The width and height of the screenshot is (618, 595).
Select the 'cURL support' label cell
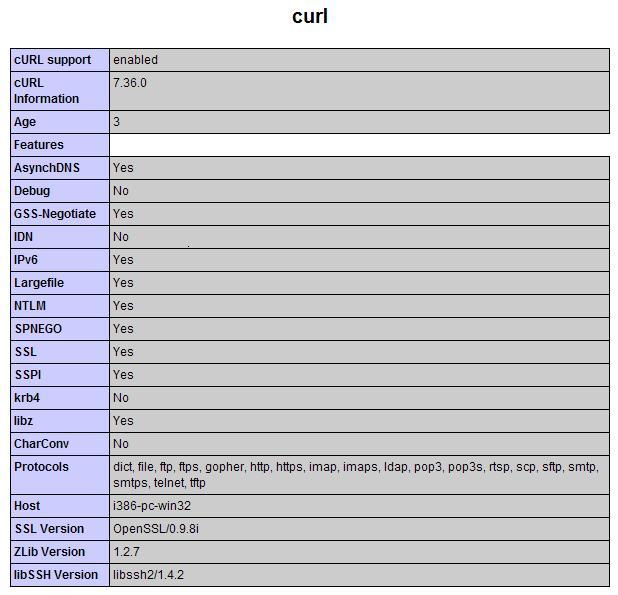pos(60,60)
